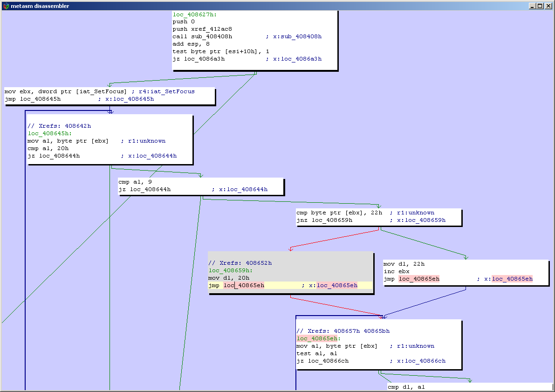
Task: Click comment 'r4:iat_SetFocus'
Action: click(167, 91)
